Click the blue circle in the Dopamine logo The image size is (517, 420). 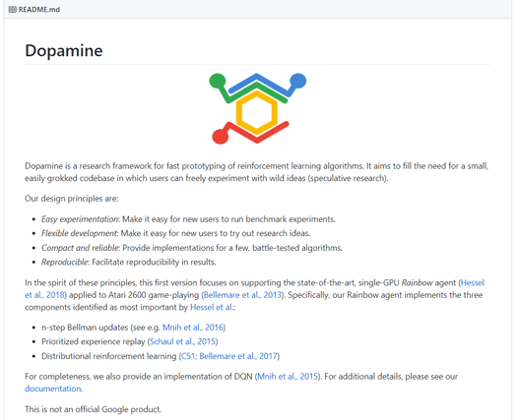(298, 81)
